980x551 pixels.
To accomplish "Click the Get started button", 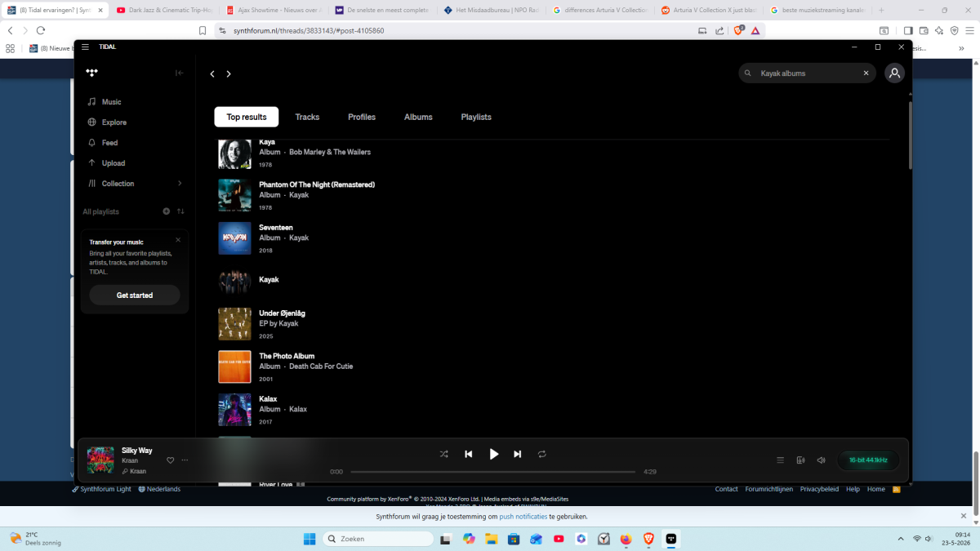I will tap(135, 295).
